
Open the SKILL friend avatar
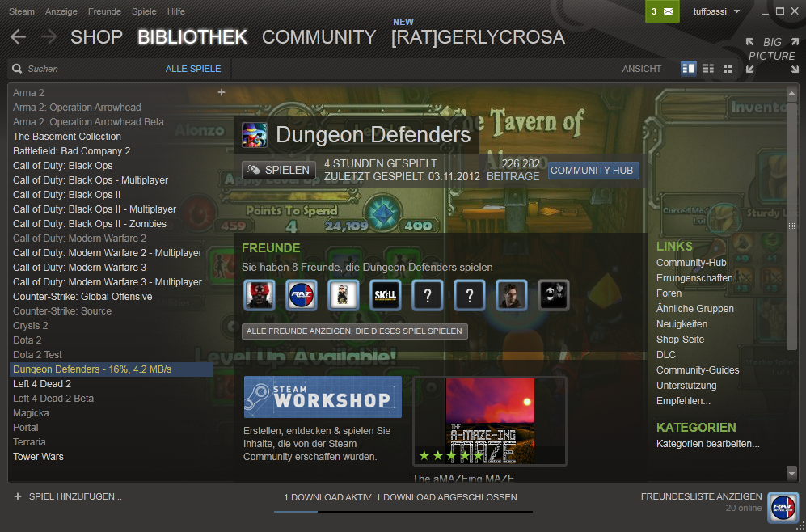tap(386, 295)
